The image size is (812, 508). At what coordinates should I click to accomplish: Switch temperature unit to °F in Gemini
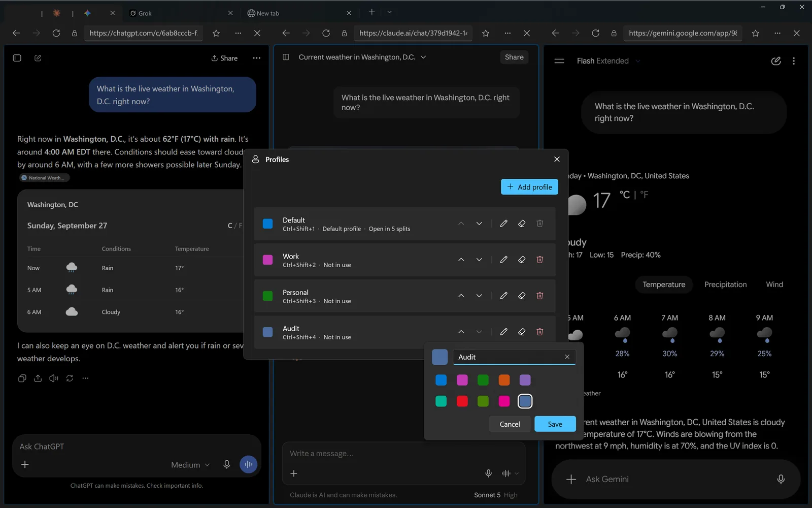coord(644,195)
